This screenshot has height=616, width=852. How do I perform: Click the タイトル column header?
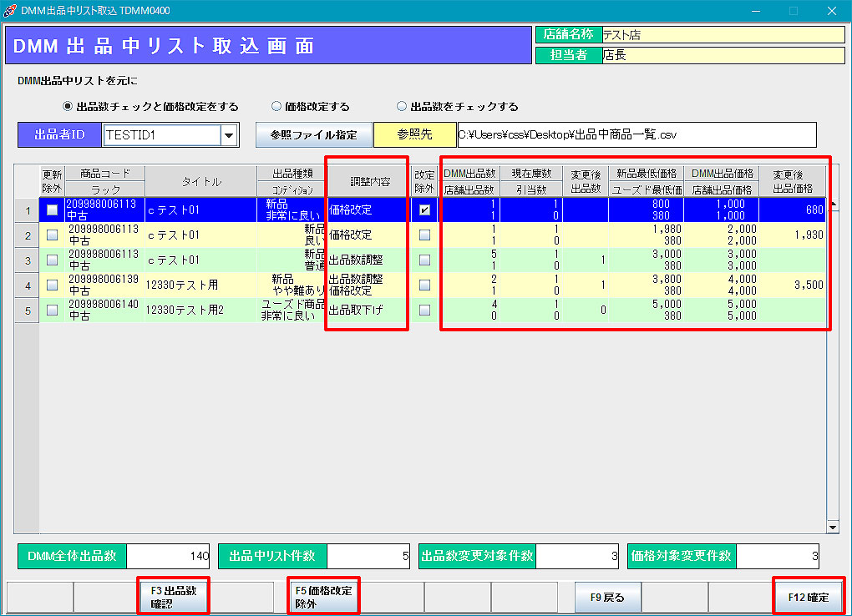pyautogui.click(x=200, y=181)
